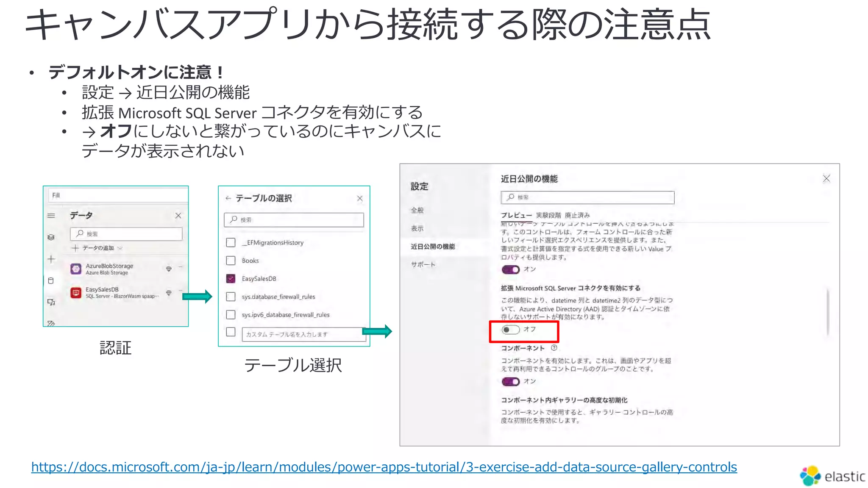
Task: Toggle the on switch above the SQL Server connector section
Action: click(x=510, y=269)
